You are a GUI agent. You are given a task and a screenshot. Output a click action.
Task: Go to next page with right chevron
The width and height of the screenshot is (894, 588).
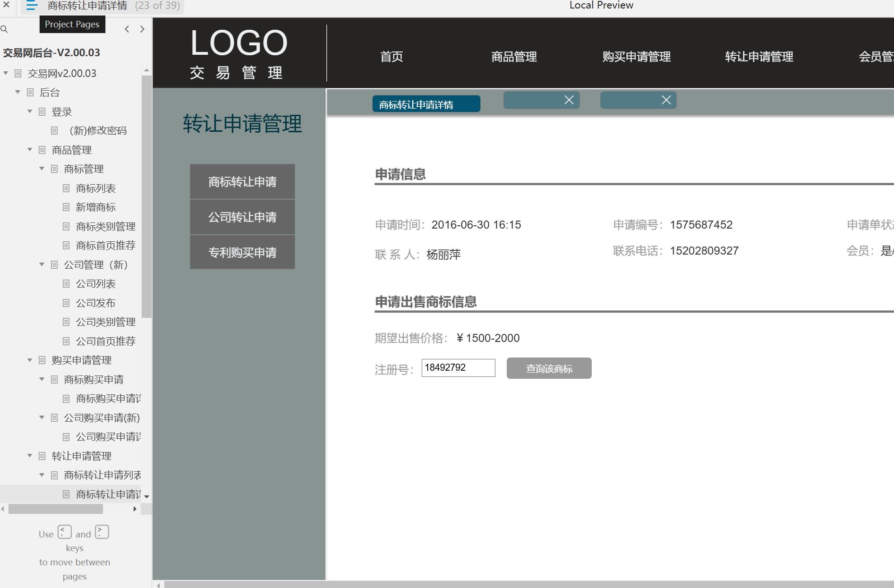pos(142,29)
